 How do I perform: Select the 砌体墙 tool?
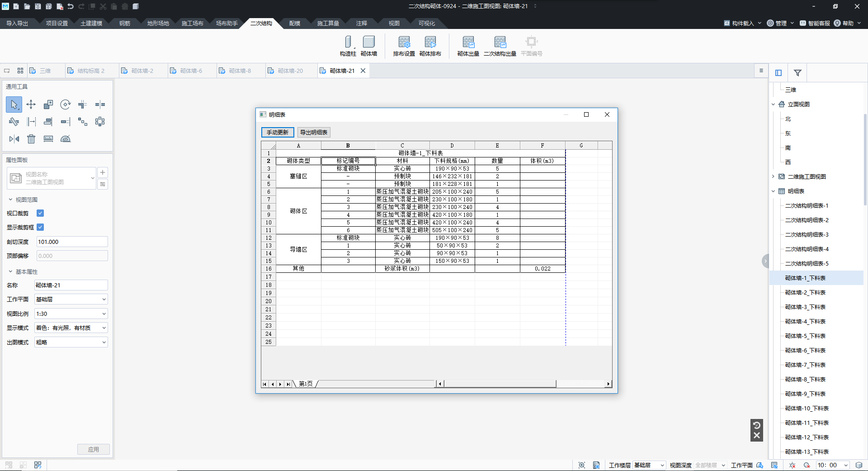click(369, 46)
